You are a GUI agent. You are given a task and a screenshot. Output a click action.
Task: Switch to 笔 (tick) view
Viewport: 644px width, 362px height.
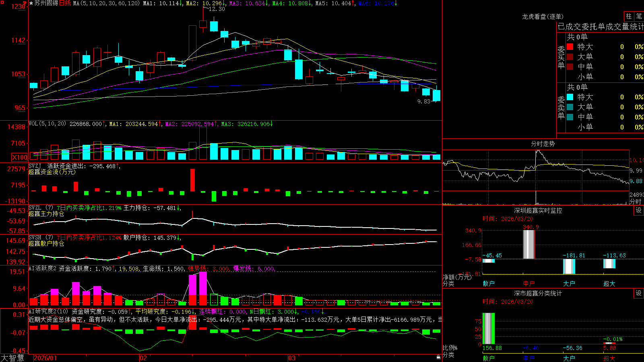[639, 16]
